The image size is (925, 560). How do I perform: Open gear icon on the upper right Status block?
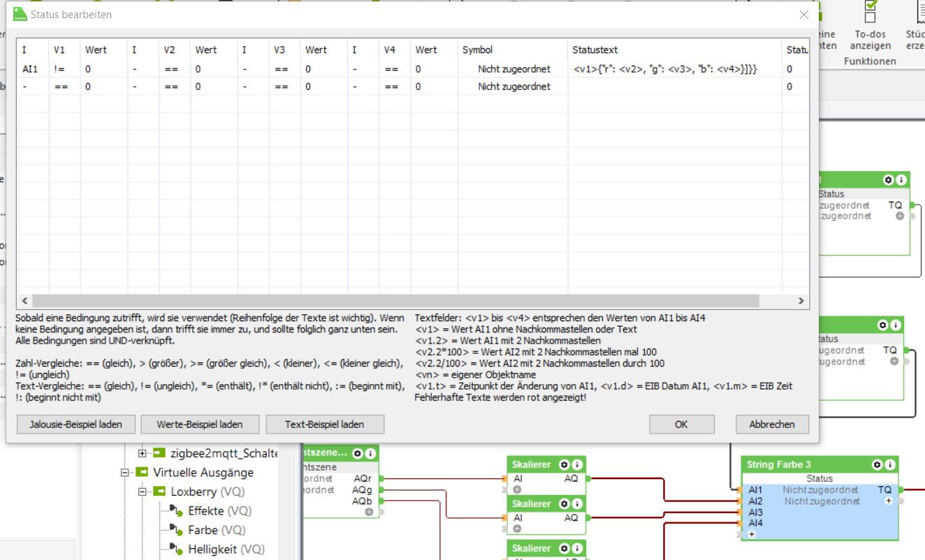(x=889, y=179)
